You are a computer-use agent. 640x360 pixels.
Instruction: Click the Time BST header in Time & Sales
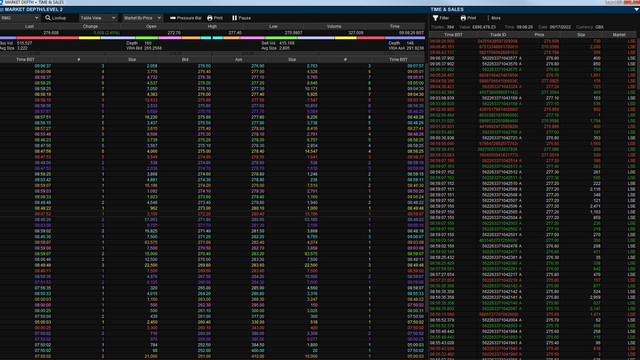453,35
